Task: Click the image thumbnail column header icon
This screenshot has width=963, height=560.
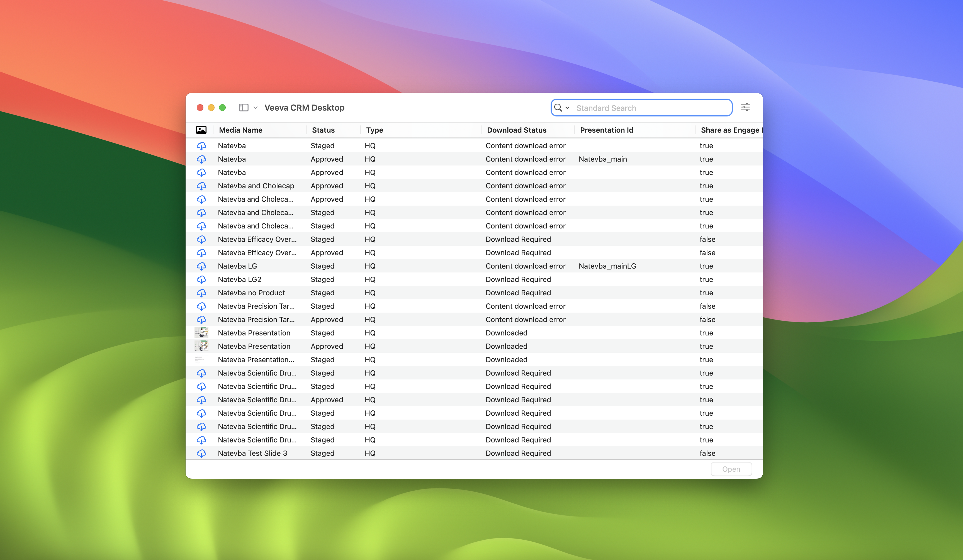Action: tap(201, 130)
